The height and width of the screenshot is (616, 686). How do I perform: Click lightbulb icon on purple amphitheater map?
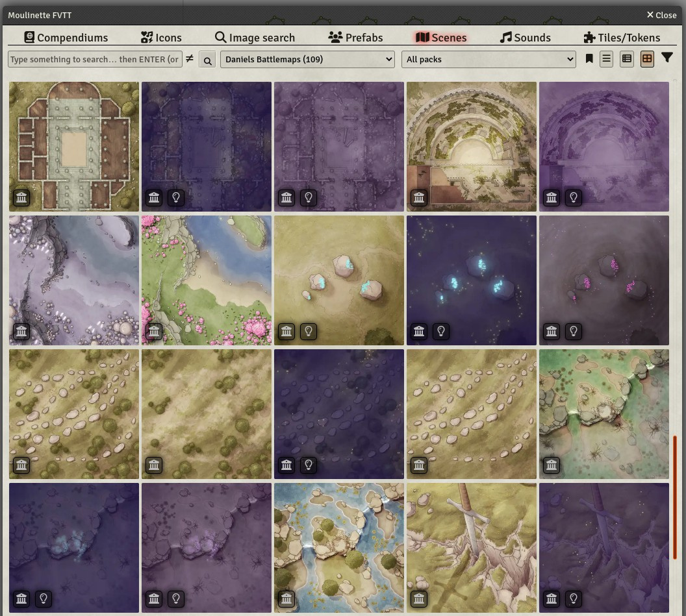pyautogui.click(x=574, y=197)
